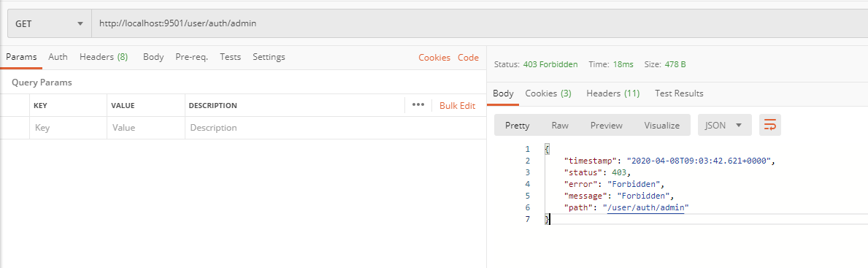This screenshot has width=868, height=268.
Task: Open the Tests tab
Action: point(230,56)
